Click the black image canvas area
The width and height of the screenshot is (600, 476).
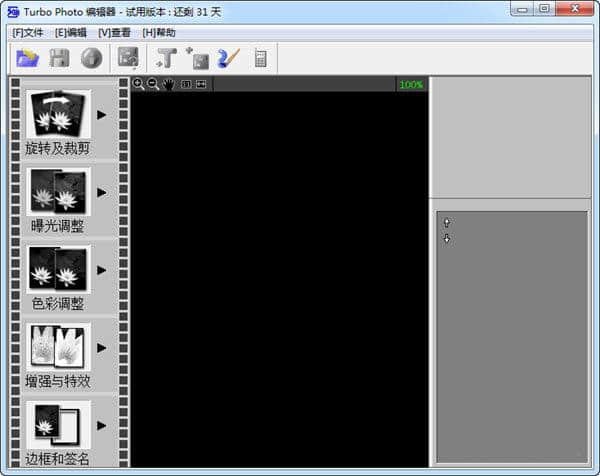click(x=279, y=279)
